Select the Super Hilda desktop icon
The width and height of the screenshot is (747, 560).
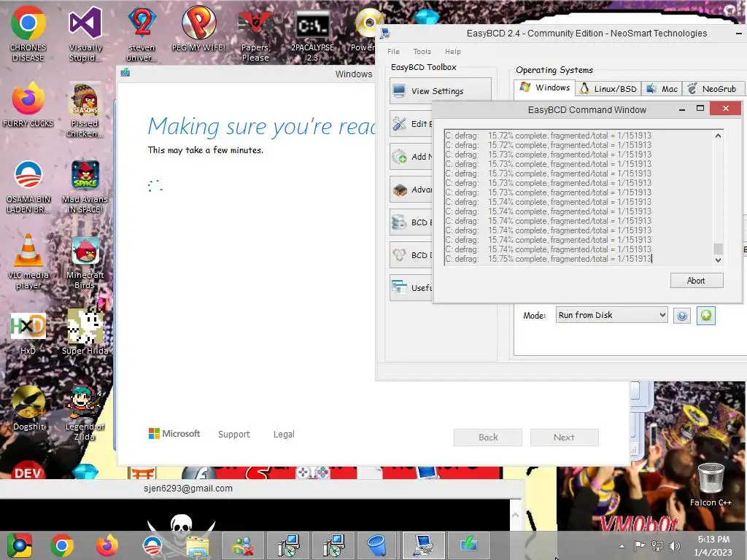[x=85, y=332]
